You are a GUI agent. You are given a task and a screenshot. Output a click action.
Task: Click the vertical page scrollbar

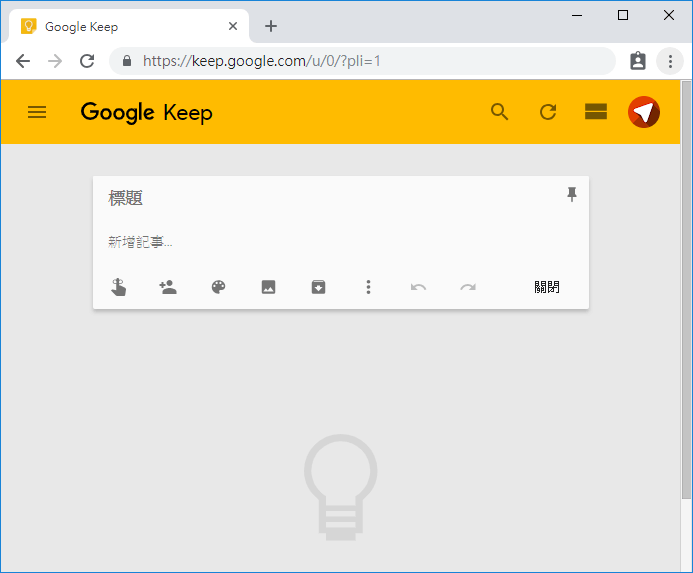pyautogui.click(x=686, y=289)
